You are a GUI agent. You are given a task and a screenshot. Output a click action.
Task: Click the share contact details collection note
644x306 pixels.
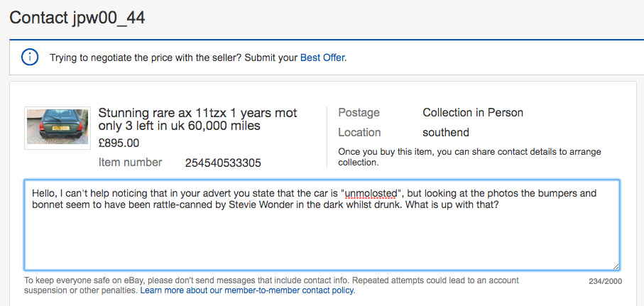point(469,157)
